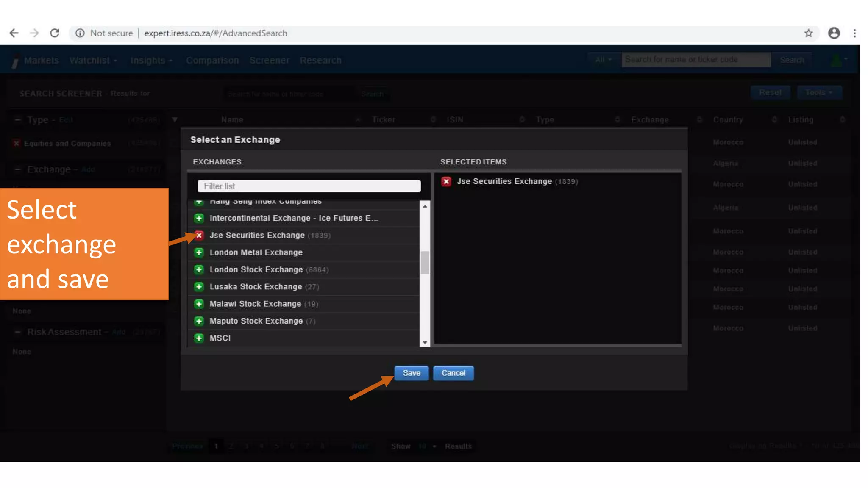This screenshot has height=488, width=868.
Task: Click the top bar Search button
Action: [792, 60]
